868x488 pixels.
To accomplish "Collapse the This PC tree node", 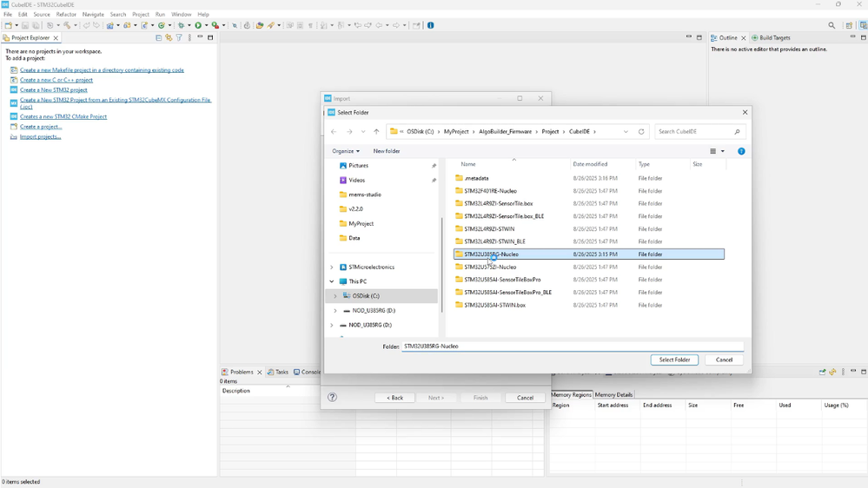I will [x=332, y=282].
